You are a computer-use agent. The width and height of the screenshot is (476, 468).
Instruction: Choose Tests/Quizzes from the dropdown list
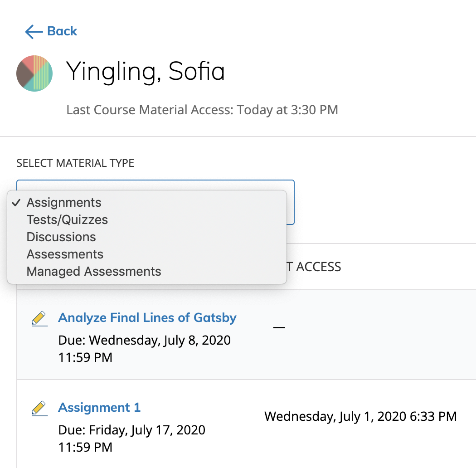67,220
